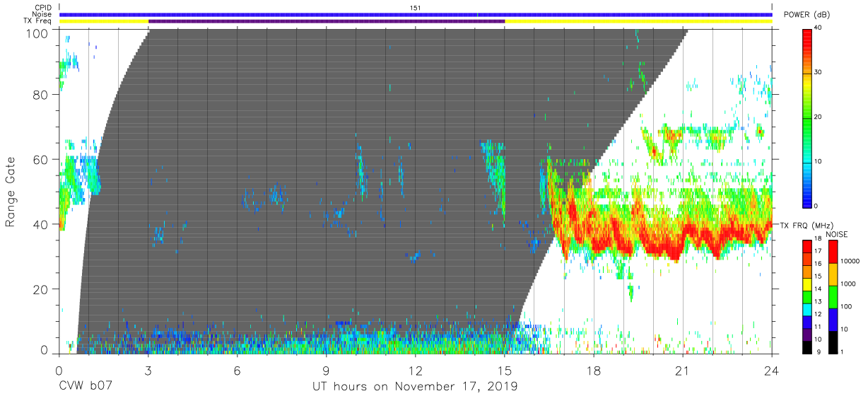This screenshot has height=401, width=868.
Task: Click the blue noise level bar
Action: pyautogui.click(x=416, y=14)
